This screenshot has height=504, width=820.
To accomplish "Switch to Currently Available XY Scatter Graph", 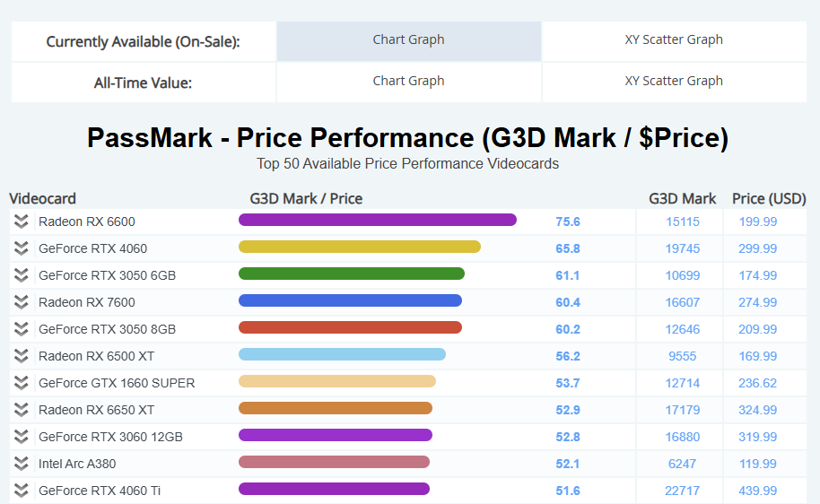I will [674, 40].
